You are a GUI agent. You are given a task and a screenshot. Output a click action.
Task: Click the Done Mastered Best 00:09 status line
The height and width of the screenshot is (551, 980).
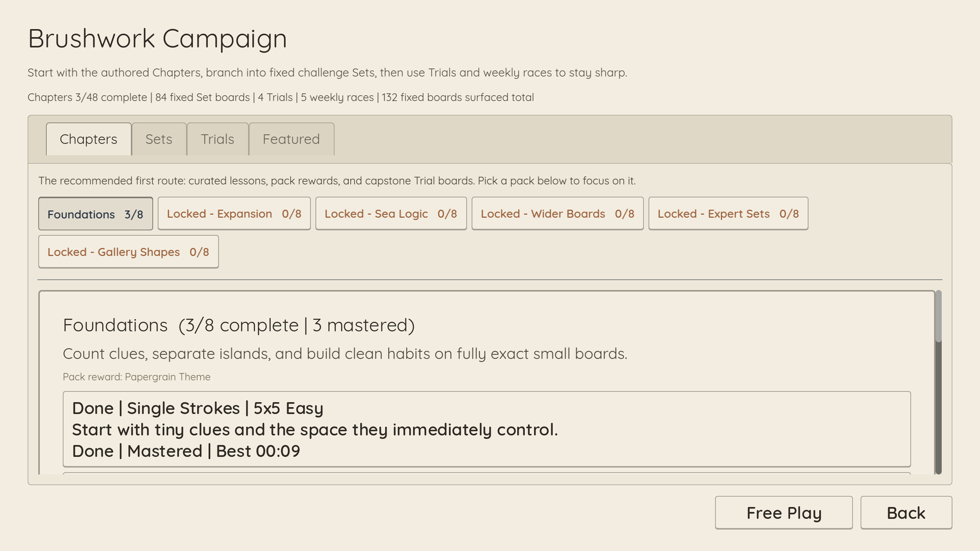tap(186, 451)
